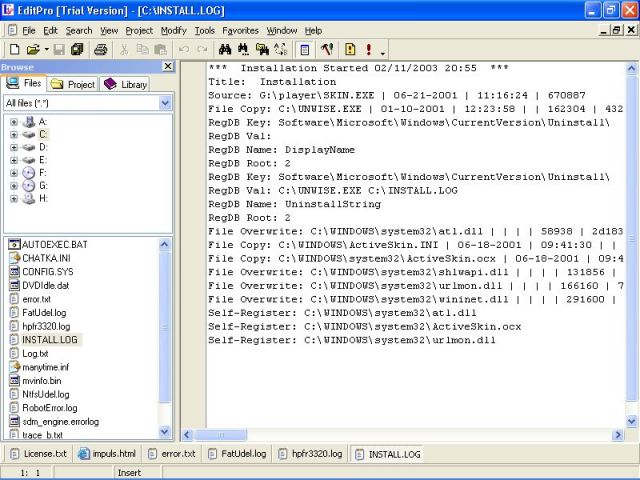This screenshot has width=640, height=480.
Task: Switch to the impuls.html document tab
Action: pos(107,454)
